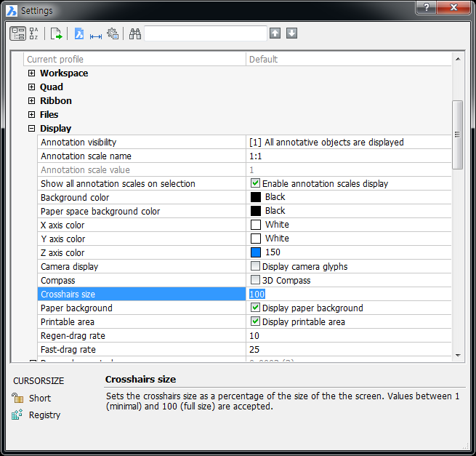This screenshot has height=456, width=476.
Task: Select the Compass row label
Action: [x=57, y=281]
